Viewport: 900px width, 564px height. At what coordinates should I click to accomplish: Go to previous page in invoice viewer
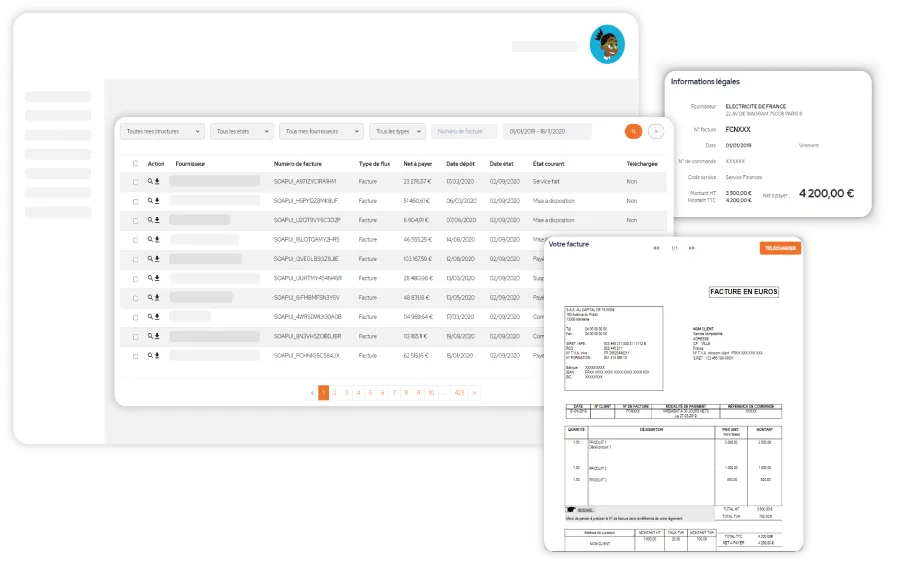click(656, 248)
